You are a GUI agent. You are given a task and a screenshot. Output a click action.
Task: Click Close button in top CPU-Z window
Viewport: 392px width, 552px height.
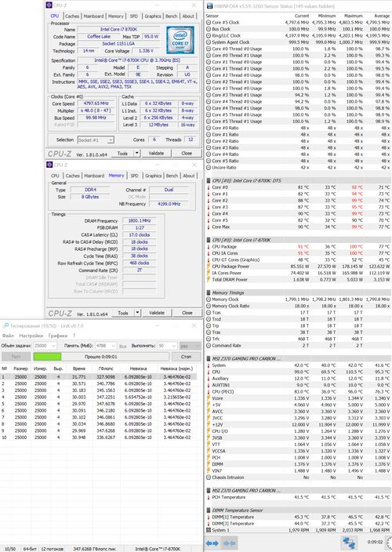coord(187,153)
